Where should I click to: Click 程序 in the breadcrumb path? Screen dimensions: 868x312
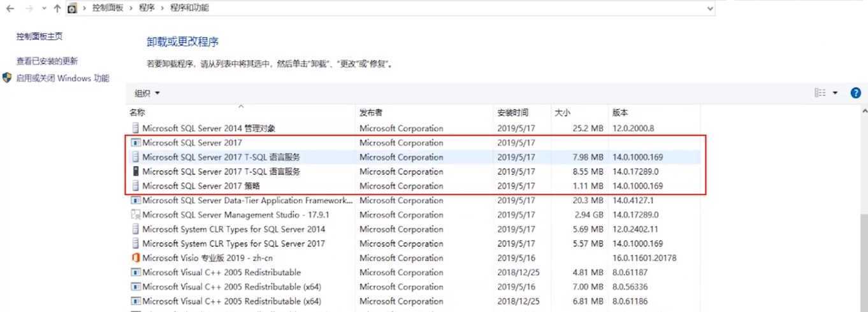coord(147,8)
